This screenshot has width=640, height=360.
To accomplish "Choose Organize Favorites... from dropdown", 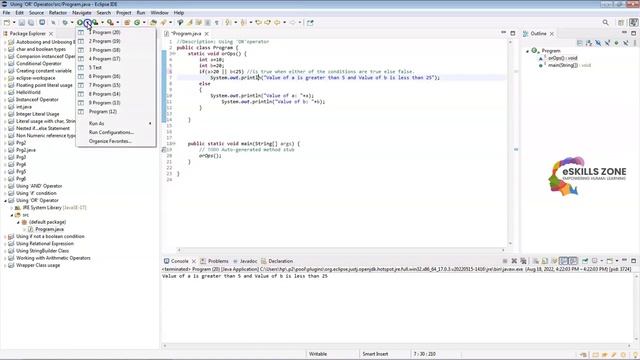I will click(110, 141).
